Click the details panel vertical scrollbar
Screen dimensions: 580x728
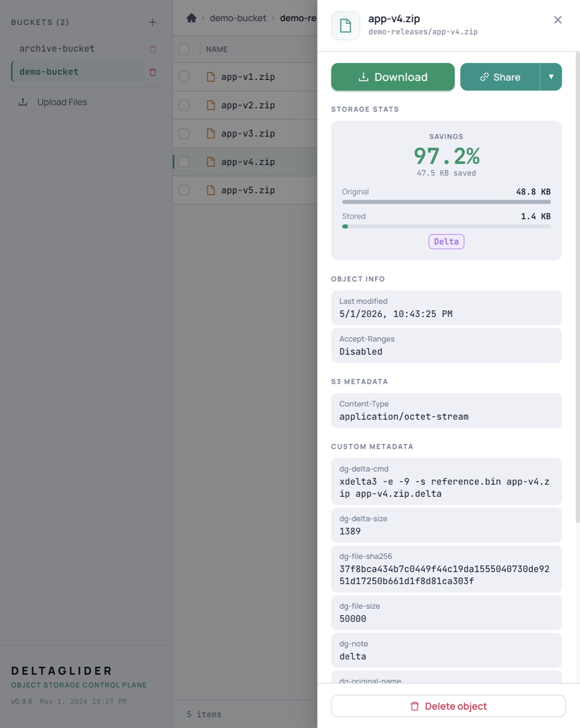coord(577,287)
